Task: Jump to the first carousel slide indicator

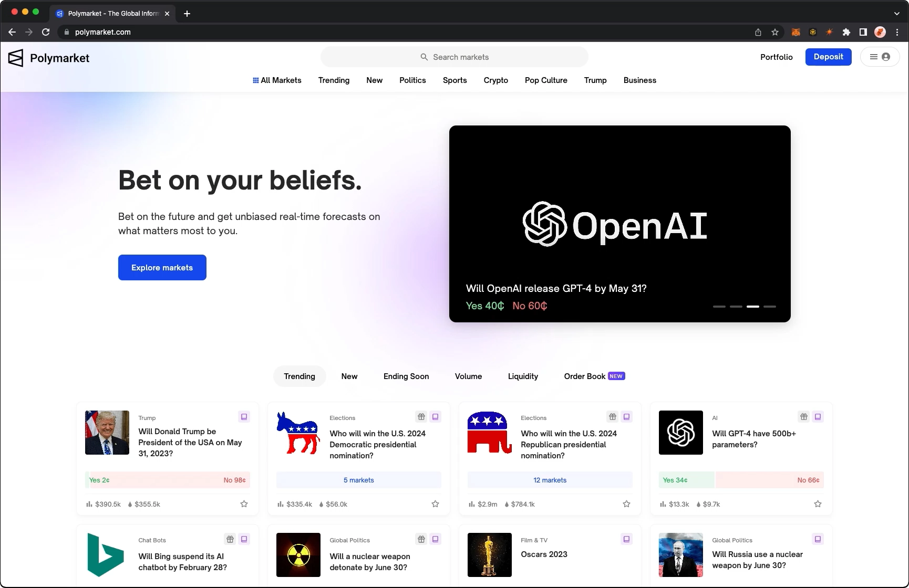Action: point(719,306)
